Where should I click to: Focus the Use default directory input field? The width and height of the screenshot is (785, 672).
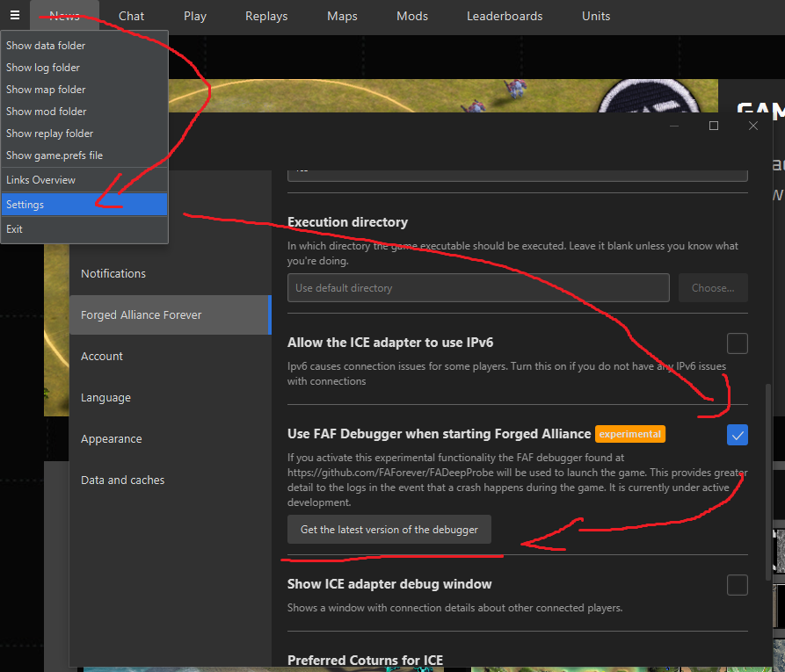coord(478,288)
